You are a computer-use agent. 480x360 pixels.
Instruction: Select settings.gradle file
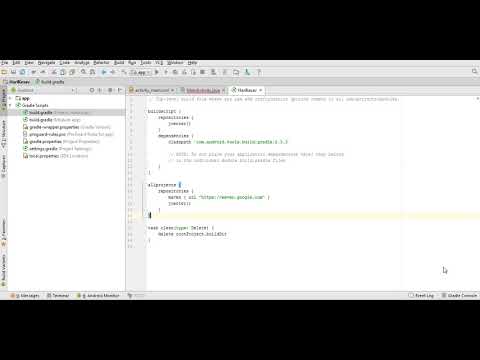pos(57,149)
